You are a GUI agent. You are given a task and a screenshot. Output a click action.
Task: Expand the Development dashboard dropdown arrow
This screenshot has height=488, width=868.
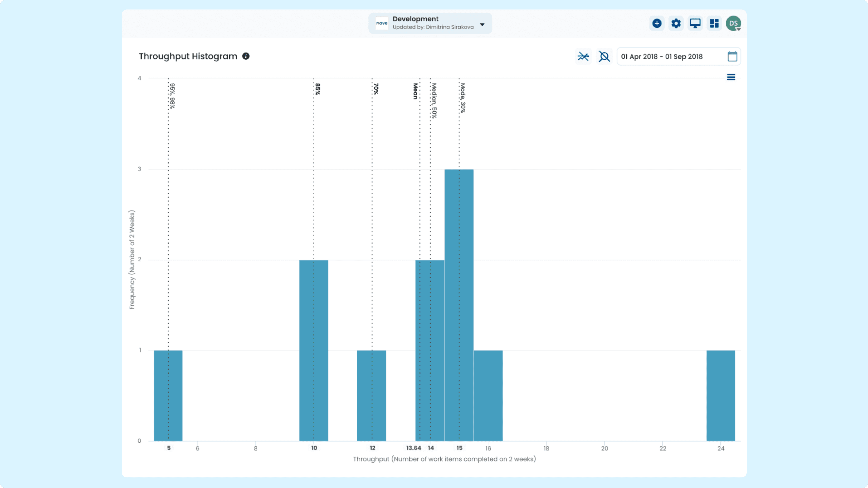point(482,25)
